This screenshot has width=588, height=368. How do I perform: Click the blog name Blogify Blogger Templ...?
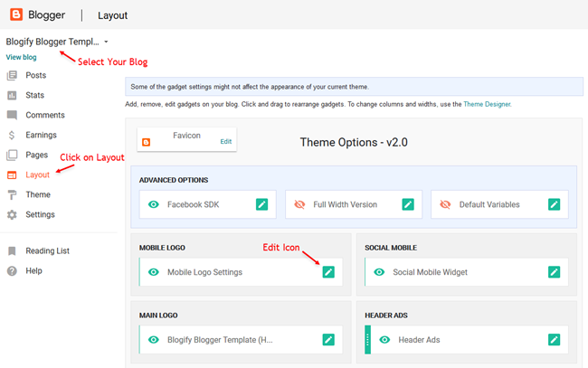(52, 42)
